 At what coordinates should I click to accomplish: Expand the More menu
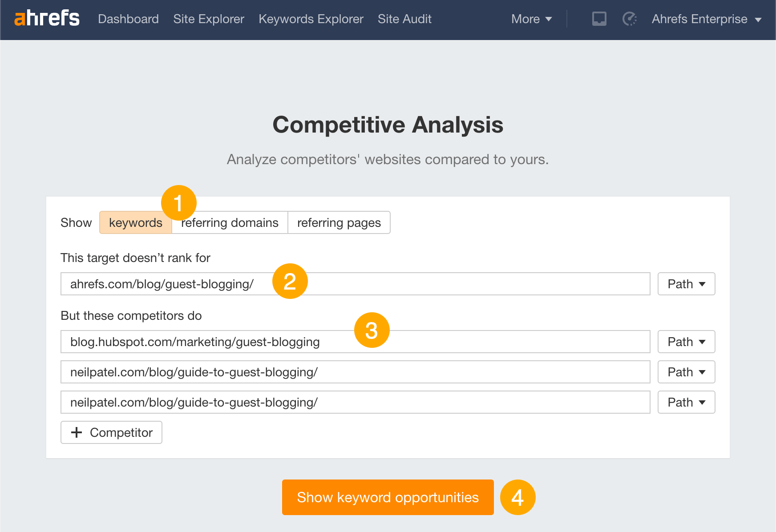pos(532,19)
